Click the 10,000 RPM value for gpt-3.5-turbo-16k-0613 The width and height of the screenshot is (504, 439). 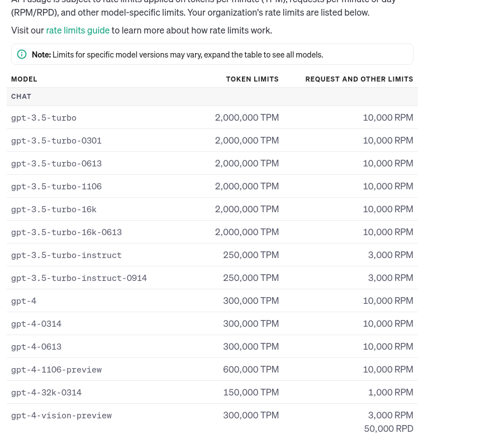click(388, 232)
